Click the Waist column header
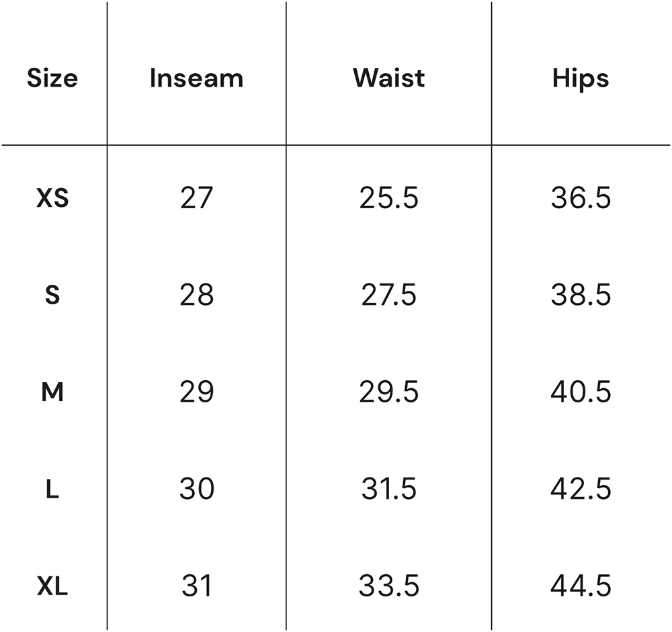The height and width of the screenshot is (632, 672). click(x=388, y=79)
